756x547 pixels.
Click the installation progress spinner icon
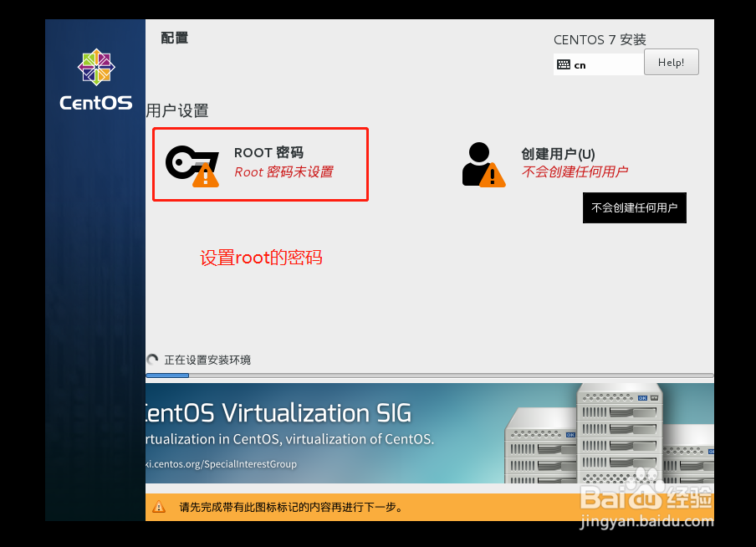click(152, 360)
